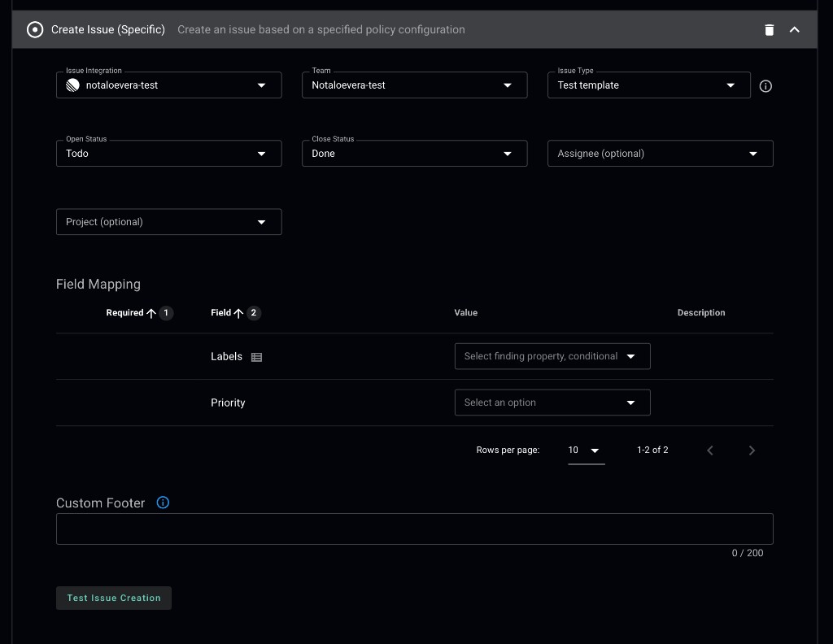Click the Custom Footer heading text
This screenshot has height=644, width=833.
100,503
